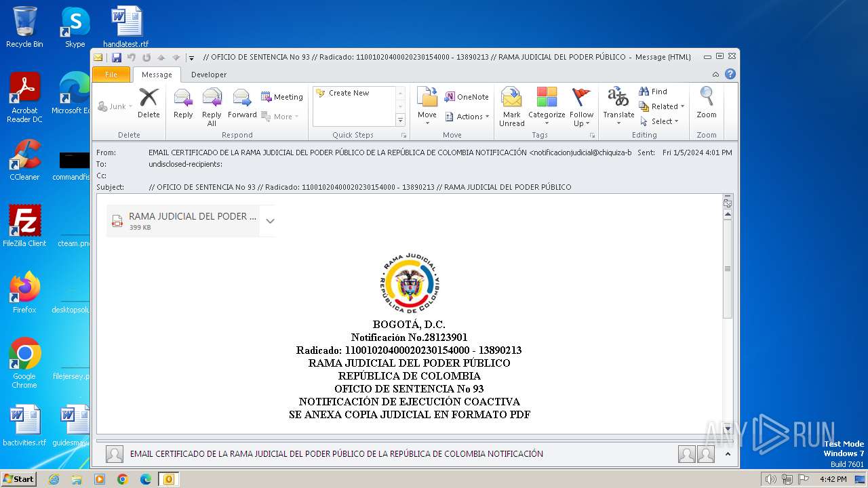
Task: Click next item arrow in title bar
Action: (176, 58)
